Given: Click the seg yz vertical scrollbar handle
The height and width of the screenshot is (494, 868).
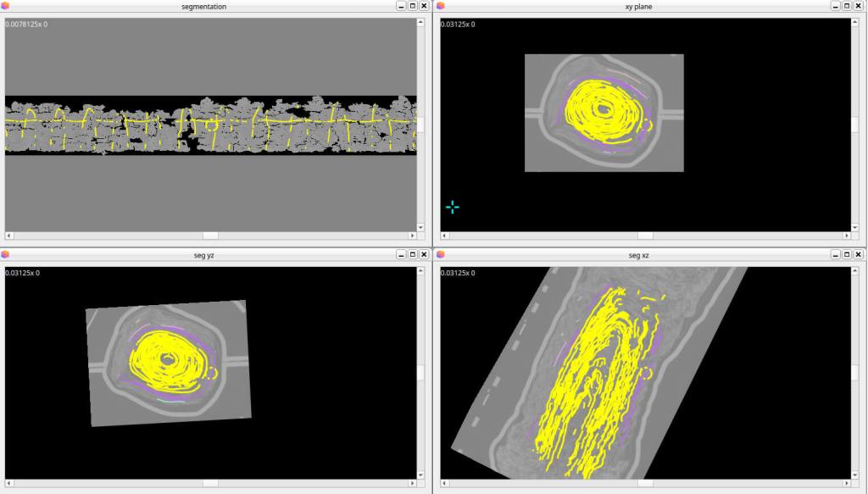Looking at the screenshot, I should pyautogui.click(x=420, y=373).
